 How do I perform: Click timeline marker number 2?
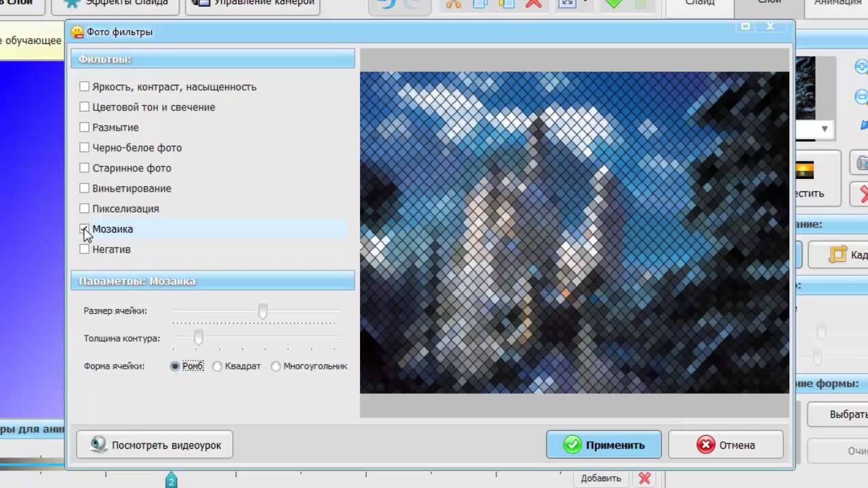click(x=171, y=480)
